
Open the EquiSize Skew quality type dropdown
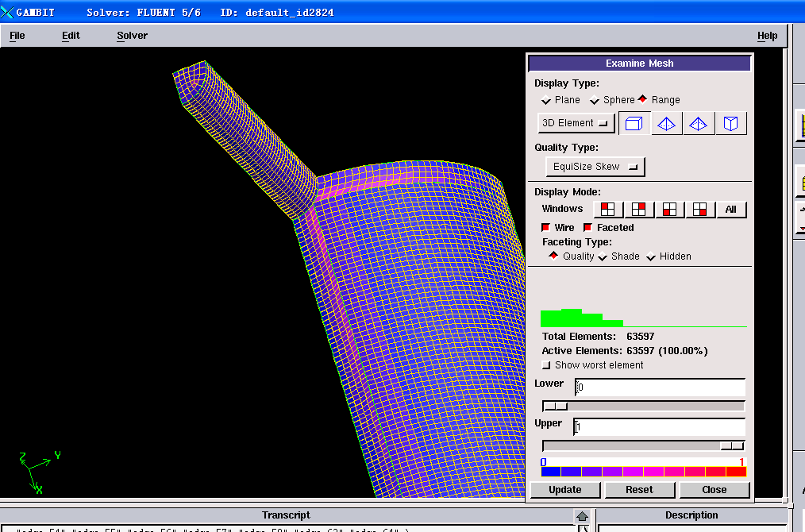(595, 167)
